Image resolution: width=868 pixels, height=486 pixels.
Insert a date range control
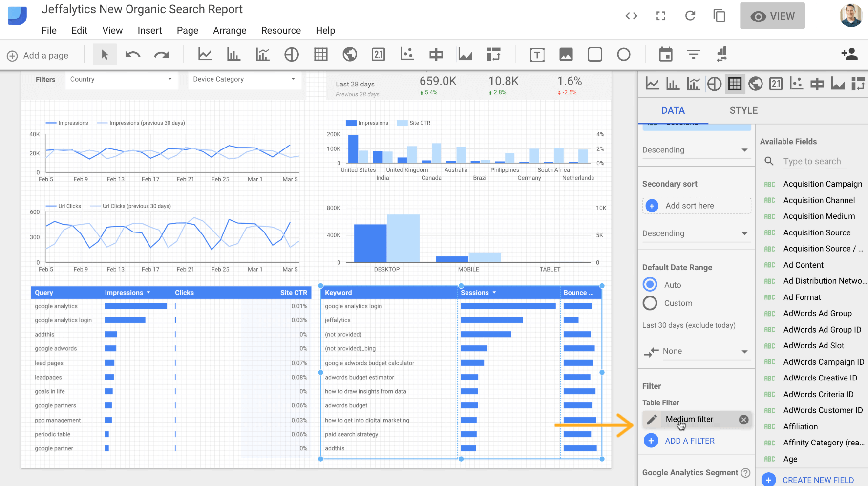click(666, 54)
